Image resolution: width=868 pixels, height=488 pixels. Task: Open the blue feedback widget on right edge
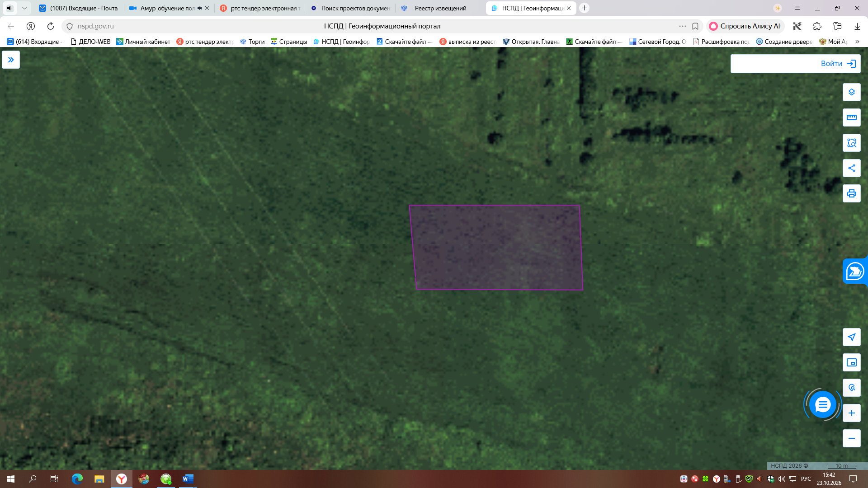tap(855, 271)
